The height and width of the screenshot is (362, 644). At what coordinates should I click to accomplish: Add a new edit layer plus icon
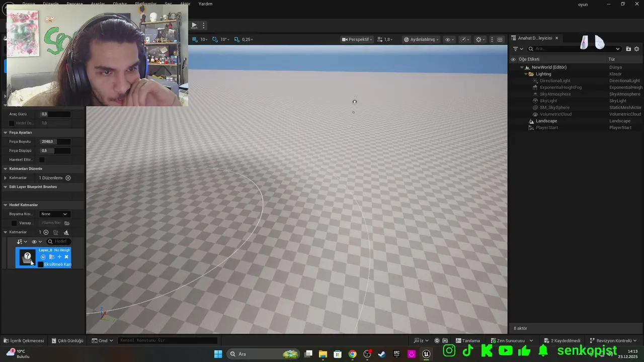click(x=68, y=177)
